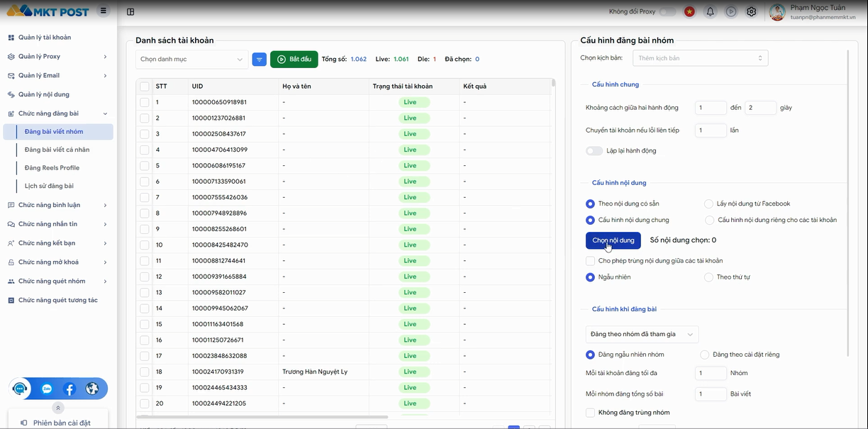
Task: Open the Facebook icon in the sidebar footer
Action: tap(69, 389)
